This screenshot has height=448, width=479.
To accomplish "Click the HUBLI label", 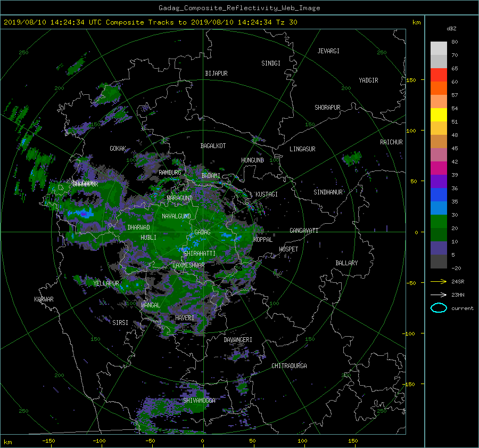I will pos(148,238).
